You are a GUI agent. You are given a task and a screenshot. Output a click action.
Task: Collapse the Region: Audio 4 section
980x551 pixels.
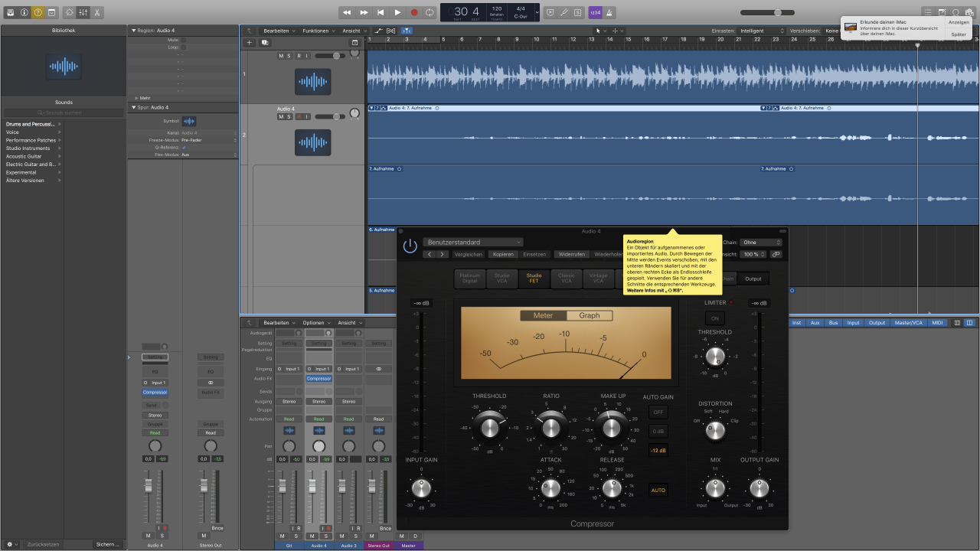[133, 31]
